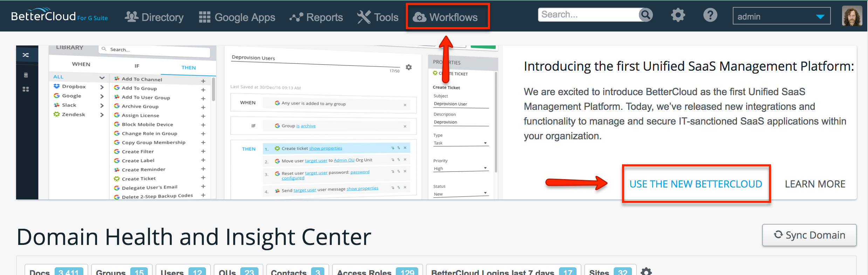Click Send user message show properties link
The width and height of the screenshot is (868, 275).
click(x=362, y=189)
